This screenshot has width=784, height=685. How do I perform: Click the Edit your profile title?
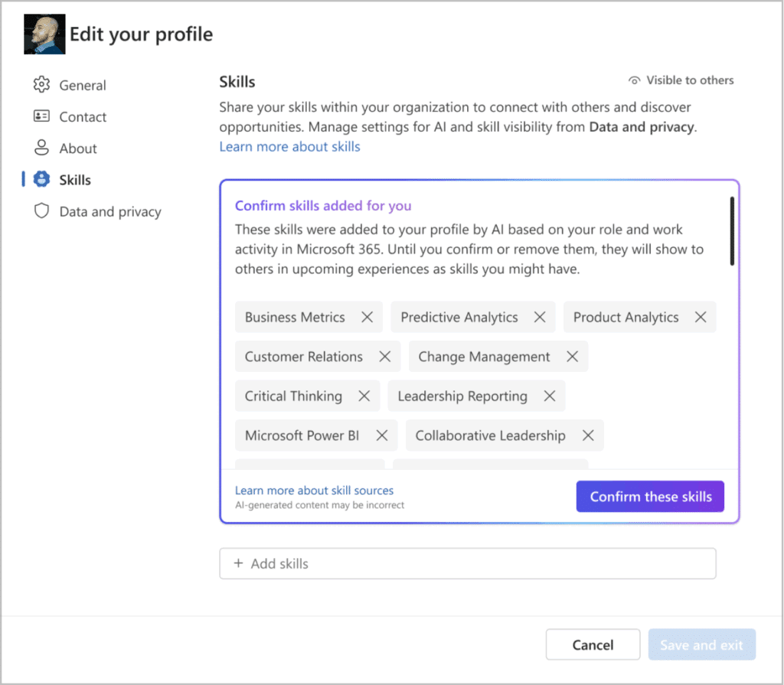pyautogui.click(x=141, y=34)
